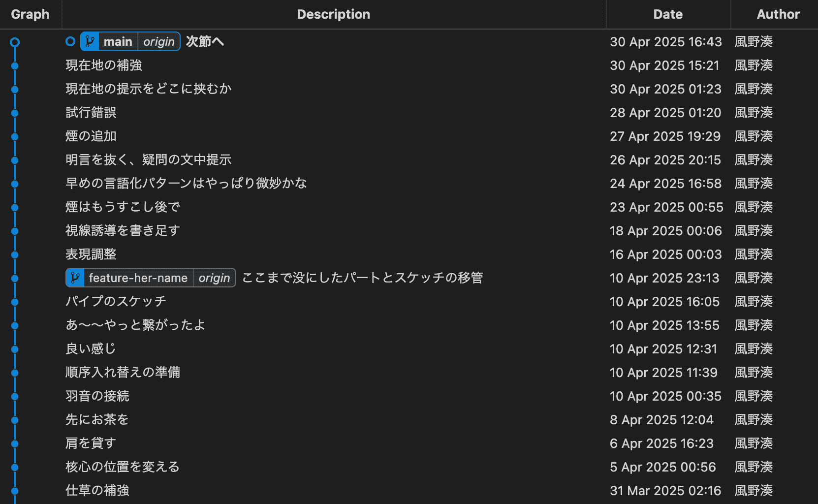Click the branch icon on feature-her-name label
This screenshot has width=818, height=504.
[x=75, y=278]
